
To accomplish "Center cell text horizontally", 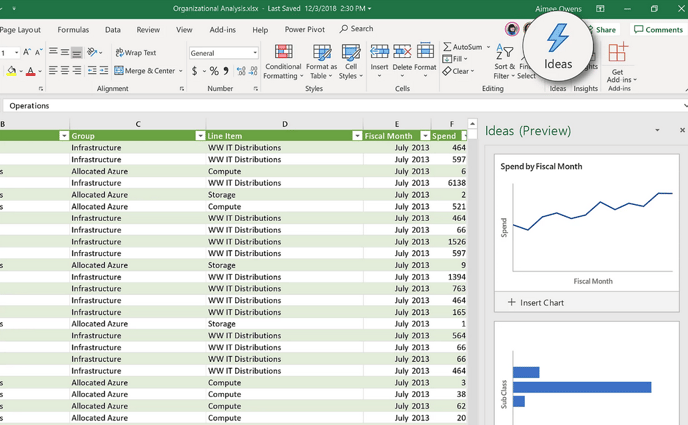I will 64,70.
